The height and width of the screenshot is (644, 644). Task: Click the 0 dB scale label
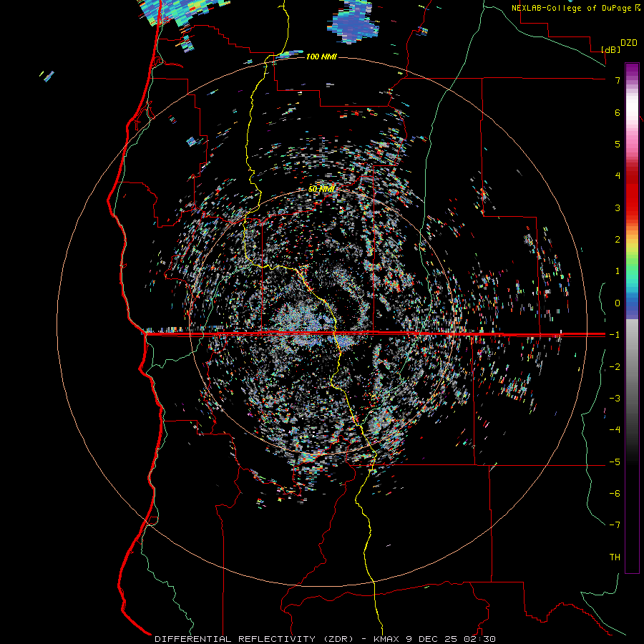tap(618, 303)
